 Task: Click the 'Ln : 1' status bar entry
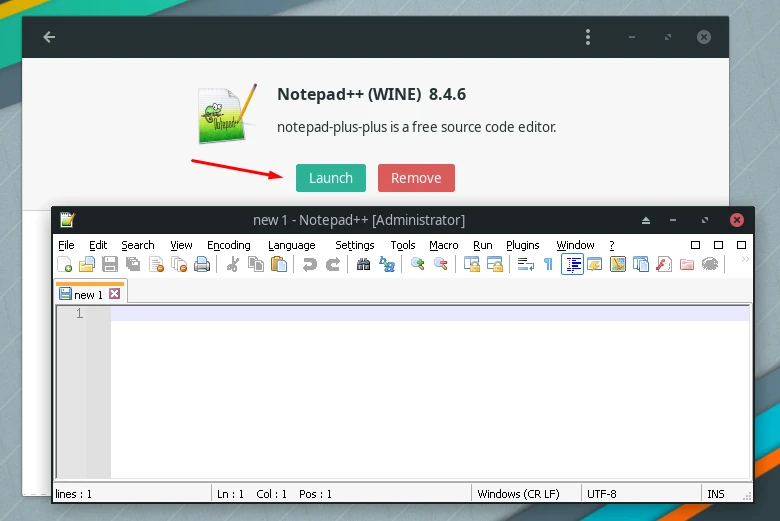pyautogui.click(x=230, y=494)
